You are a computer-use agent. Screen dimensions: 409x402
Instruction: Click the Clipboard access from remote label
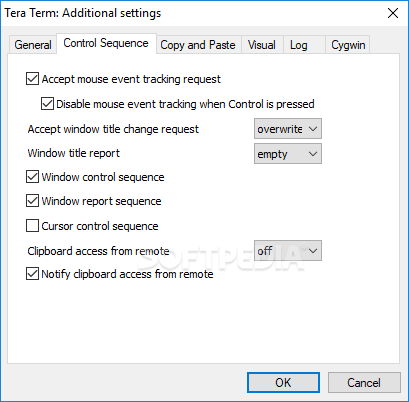pyautogui.click(x=98, y=251)
